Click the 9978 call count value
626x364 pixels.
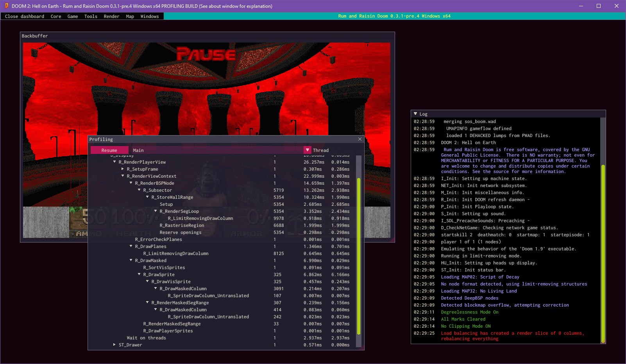click(x=279, y=218)
